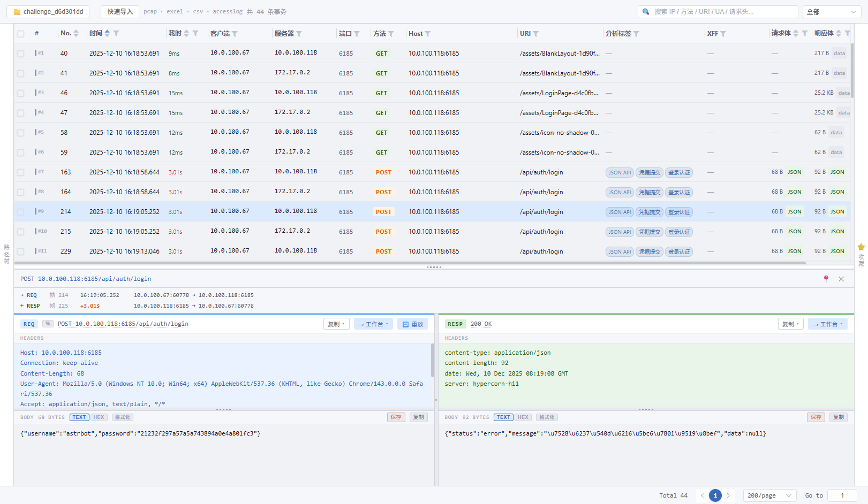Toggle the % URL-decode badge on request
Screen dimensions: 868x504
point(48,324)
